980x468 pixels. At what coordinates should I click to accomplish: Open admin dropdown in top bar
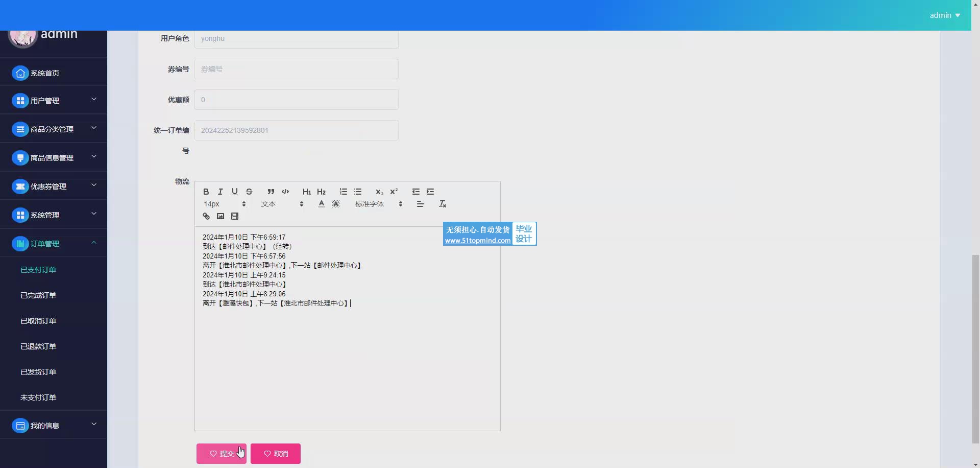tap(945, 15)
